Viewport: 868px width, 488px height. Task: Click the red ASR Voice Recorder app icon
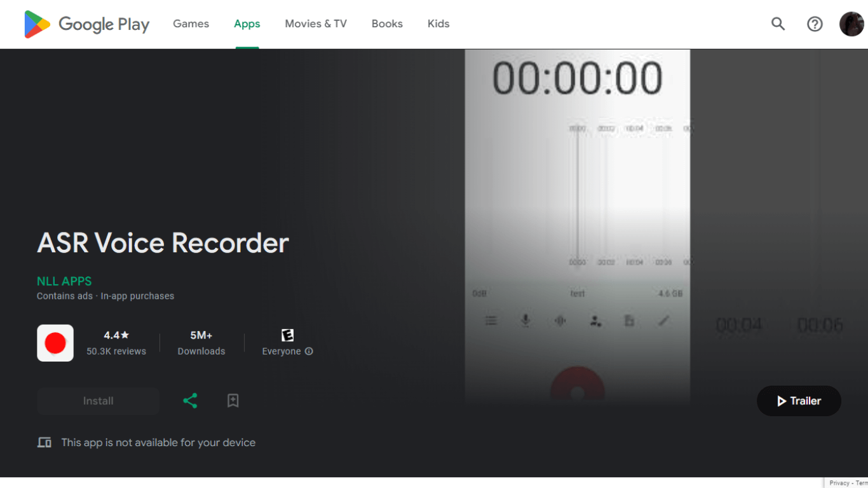tap(55, 342)
